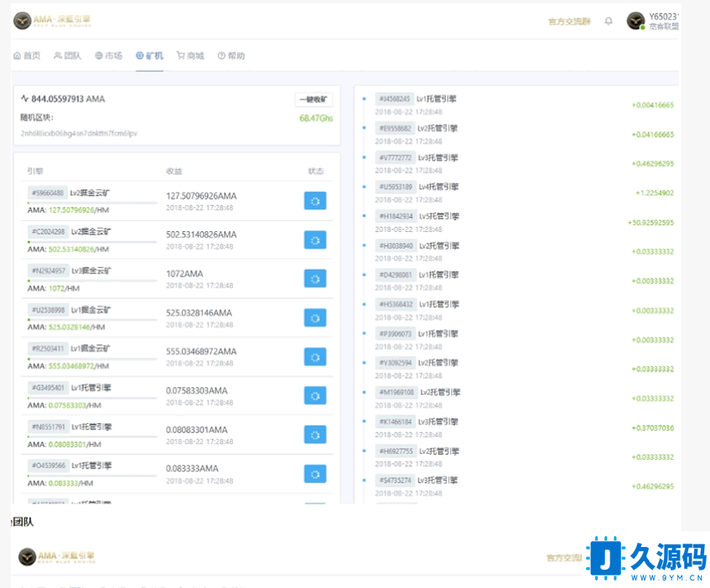Click status button for engine #C2024298
The width and height of the screenshot is (710, 588).
coord(315,240)
